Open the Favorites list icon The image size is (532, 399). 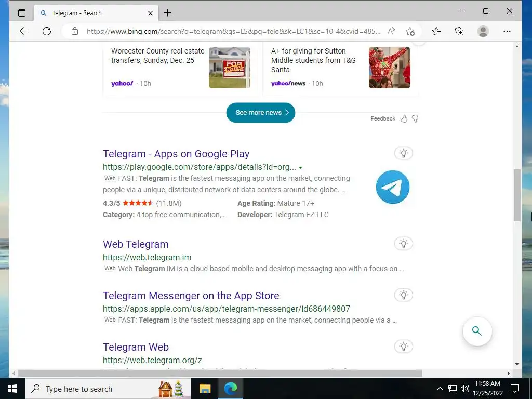click(x=436, y=31)
